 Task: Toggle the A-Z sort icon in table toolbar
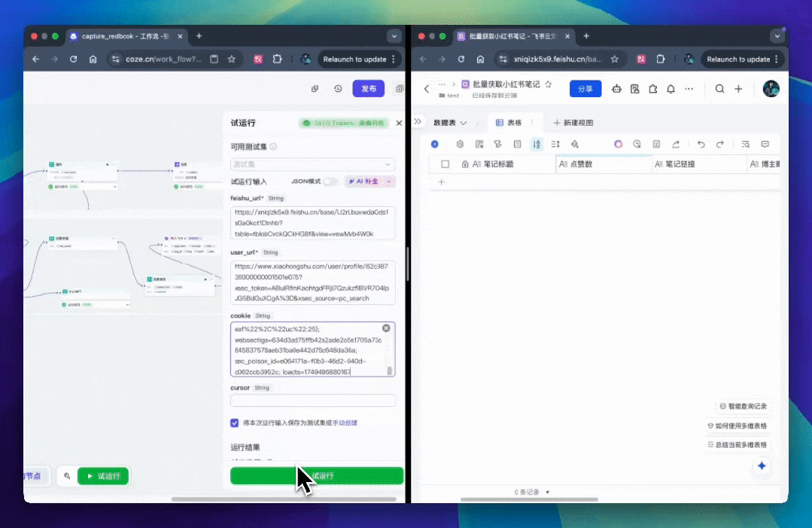pyautogui.click(x=537, y=144)
